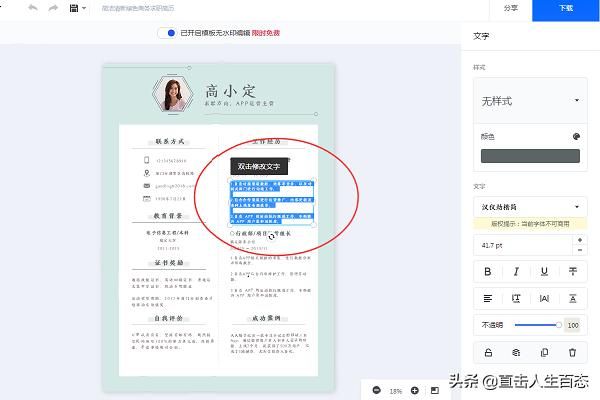600x400 pixels.
Task: Click the 分享 share button
Action: (510, 8)
